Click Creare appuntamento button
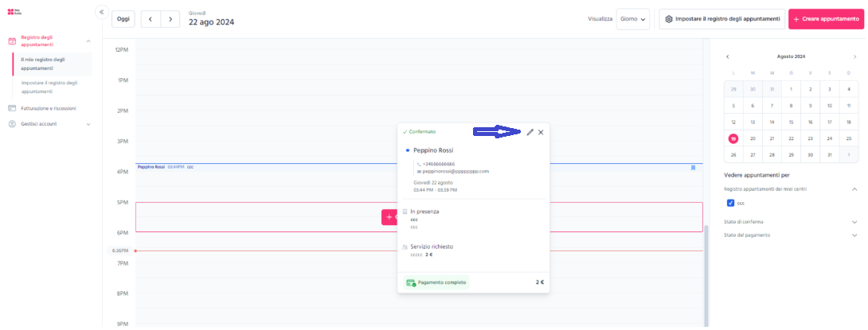 (826, 19)
